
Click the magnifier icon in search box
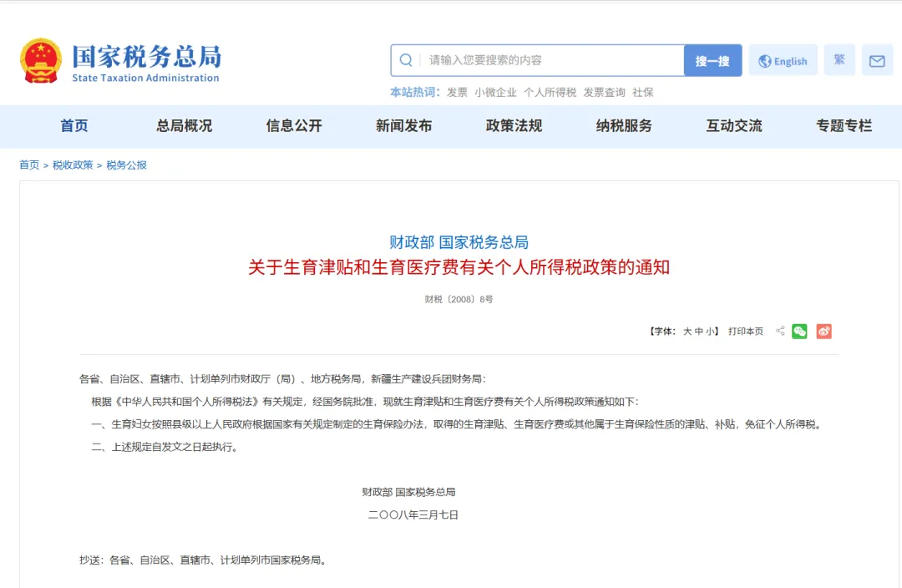pos(406,60)
